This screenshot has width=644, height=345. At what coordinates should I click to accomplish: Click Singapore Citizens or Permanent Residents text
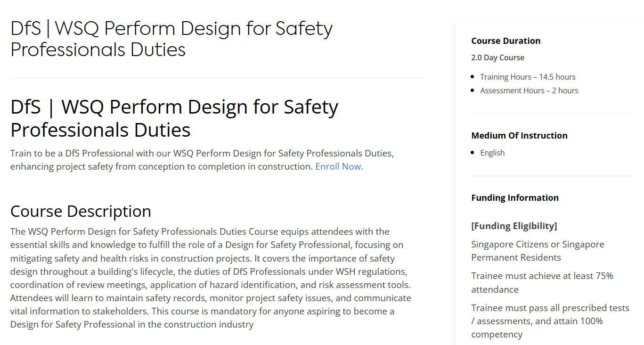coord(538,251)
